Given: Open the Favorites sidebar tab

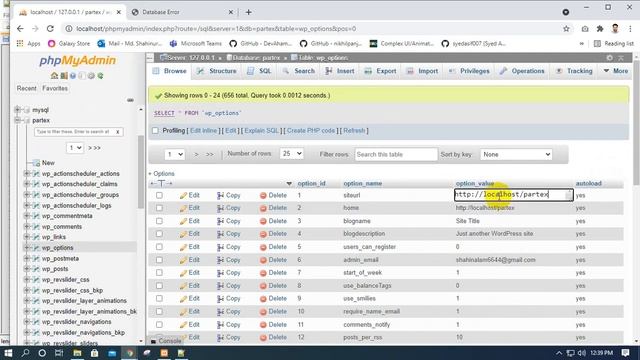Looking at the screenshot, I should pyautogui.click(x=55, y=88).
